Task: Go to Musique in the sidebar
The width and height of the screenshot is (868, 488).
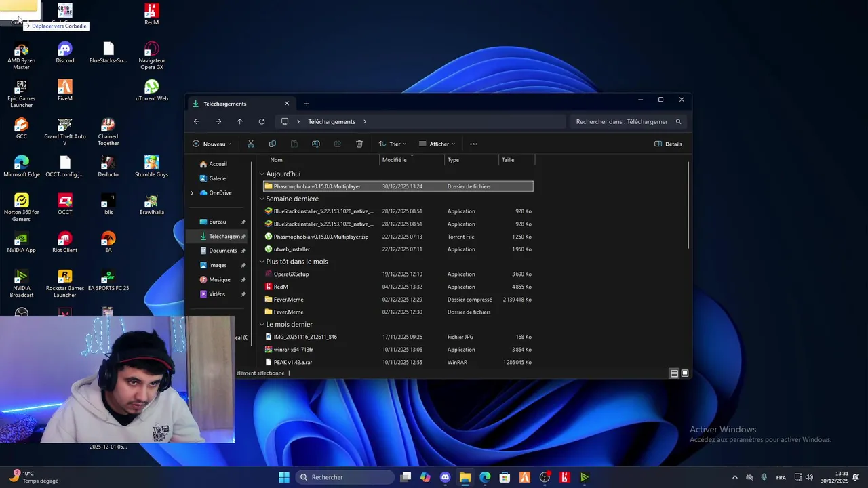Action: pyautogui.click(x=220, y=279)
